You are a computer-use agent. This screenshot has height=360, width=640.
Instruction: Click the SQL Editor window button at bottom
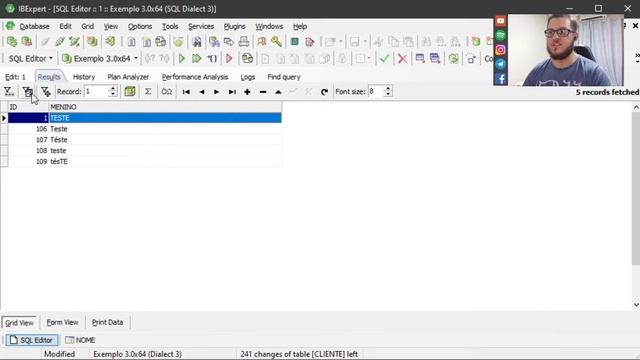tap(31, 340)
